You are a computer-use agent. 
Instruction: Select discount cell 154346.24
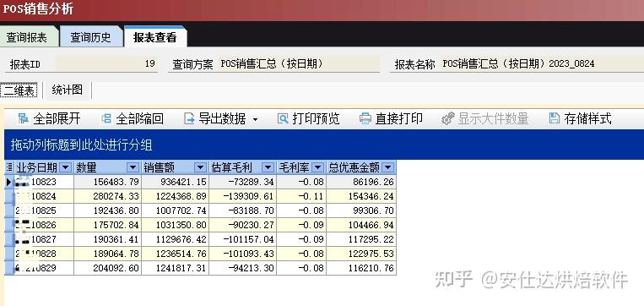tap(361, 196)
